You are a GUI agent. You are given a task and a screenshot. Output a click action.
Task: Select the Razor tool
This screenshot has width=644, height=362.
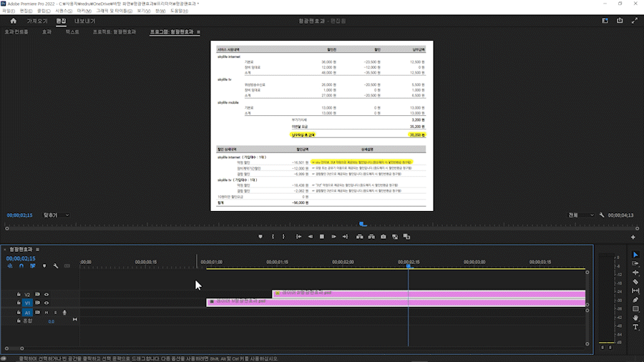(635, 282)
